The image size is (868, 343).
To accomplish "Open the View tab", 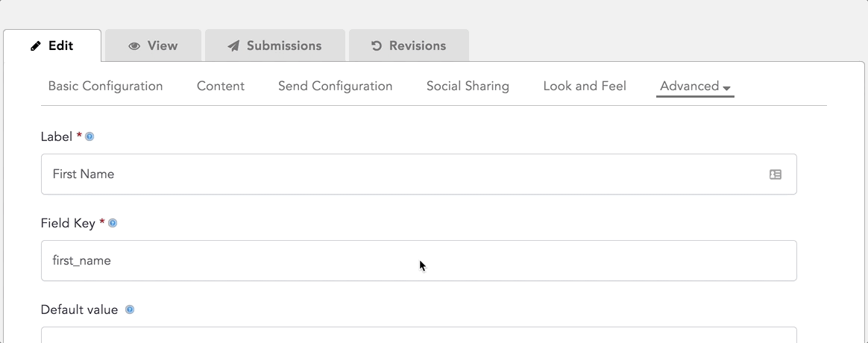I will pos(154,45).
